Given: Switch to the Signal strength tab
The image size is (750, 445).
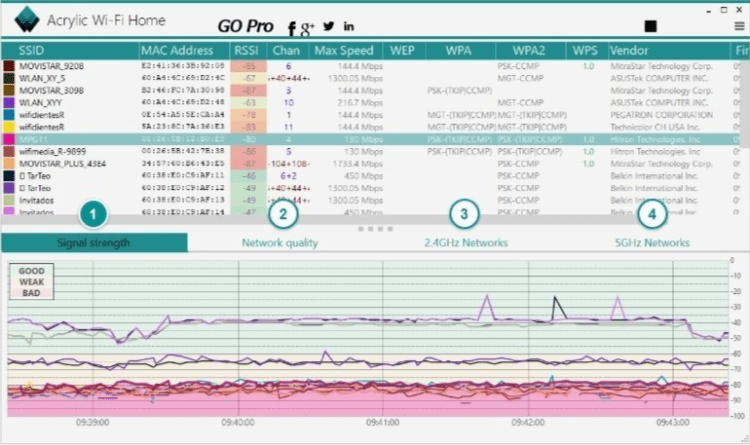Looking at the screenshot, I should click(x=93, y=243).
